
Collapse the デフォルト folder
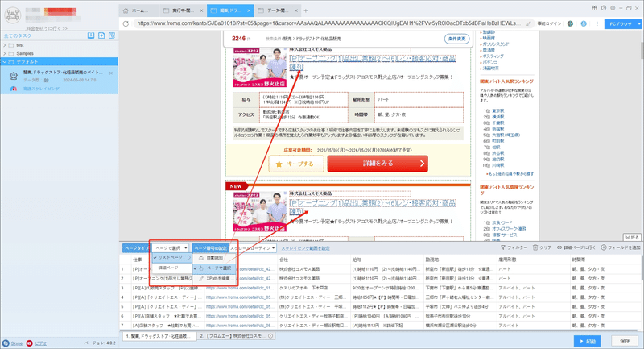[5, 62]
